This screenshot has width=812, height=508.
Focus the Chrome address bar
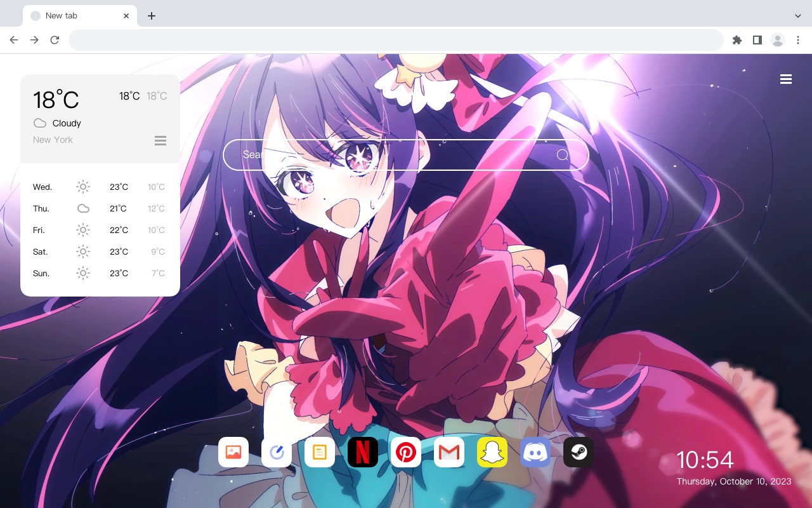(x=396, y=40)
